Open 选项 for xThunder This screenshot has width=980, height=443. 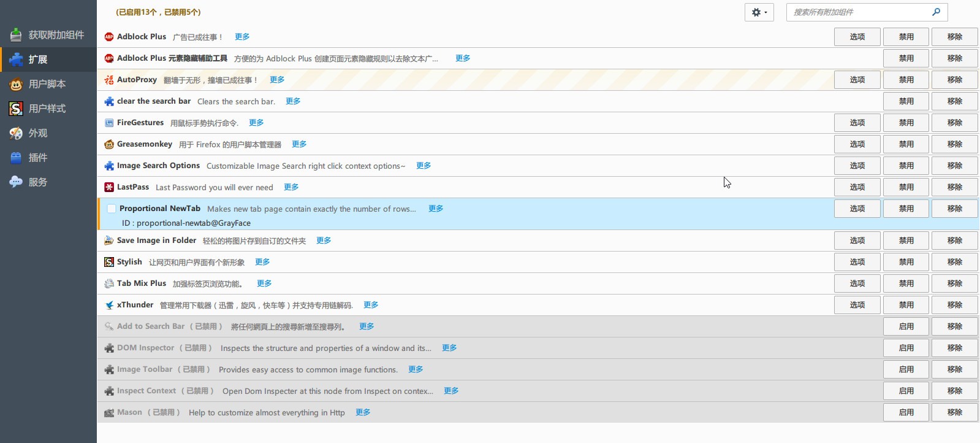pos(857,305)
